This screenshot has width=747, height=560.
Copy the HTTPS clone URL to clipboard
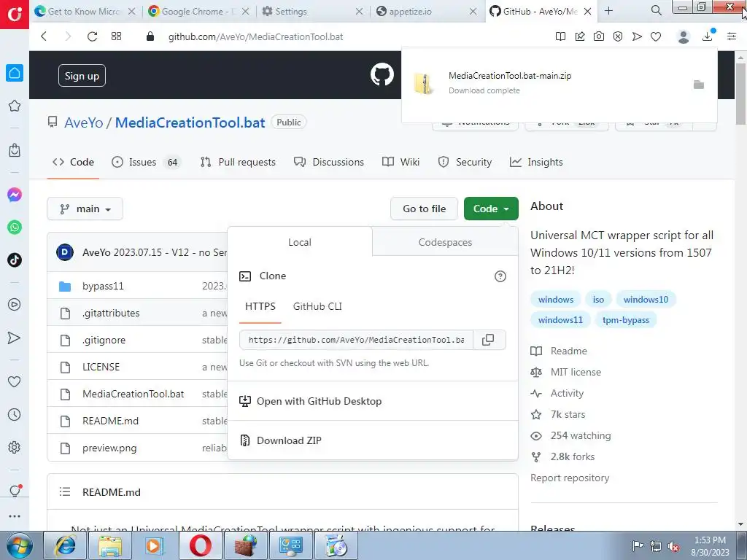pos(488,340)
